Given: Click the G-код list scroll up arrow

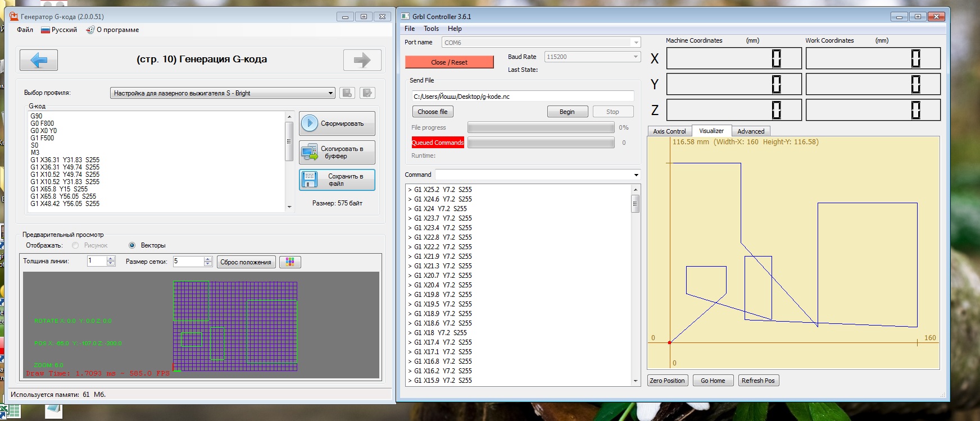Looking at the screenshot, I should pyautogui.click(x=289, y=117).
